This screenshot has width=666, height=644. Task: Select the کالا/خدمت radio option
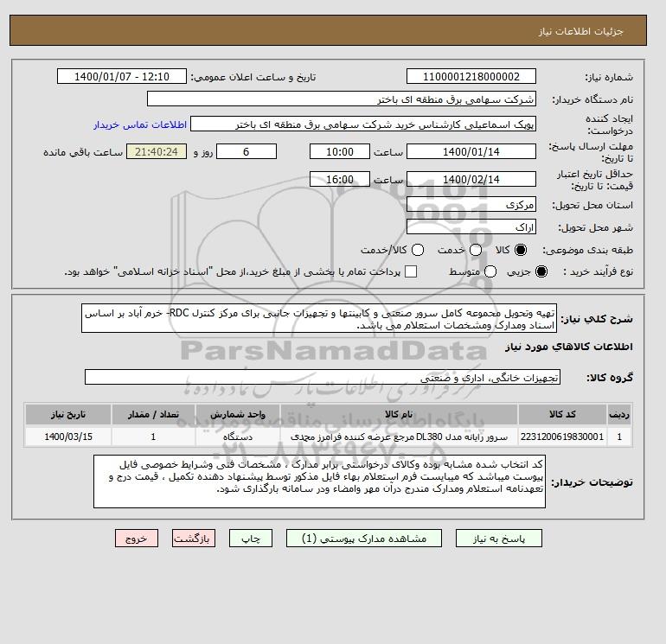click(418, 250)
